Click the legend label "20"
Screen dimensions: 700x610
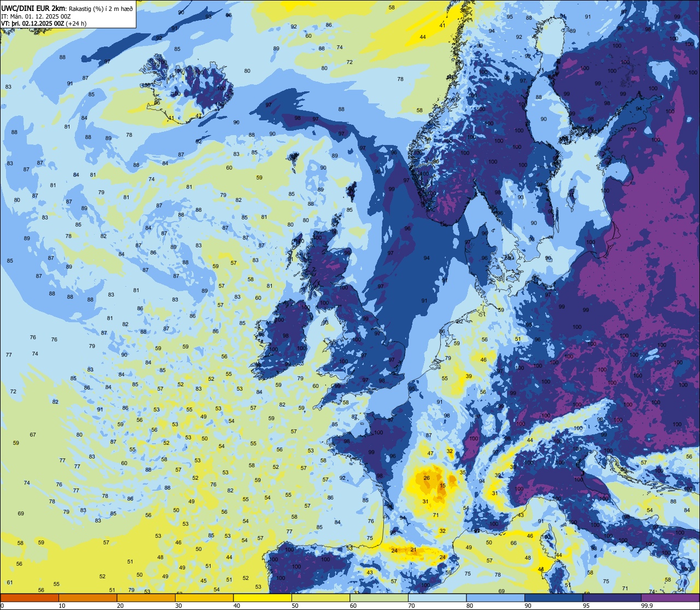point(120,606)
